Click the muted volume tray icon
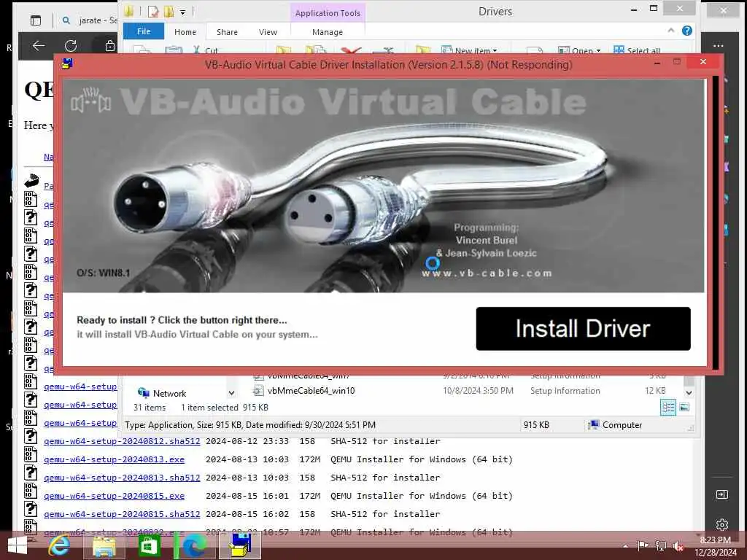 (x=678, y=545)
